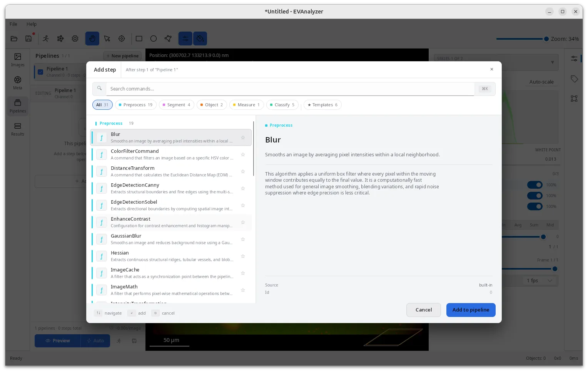Click the search magnifier icon

point(99,89)
